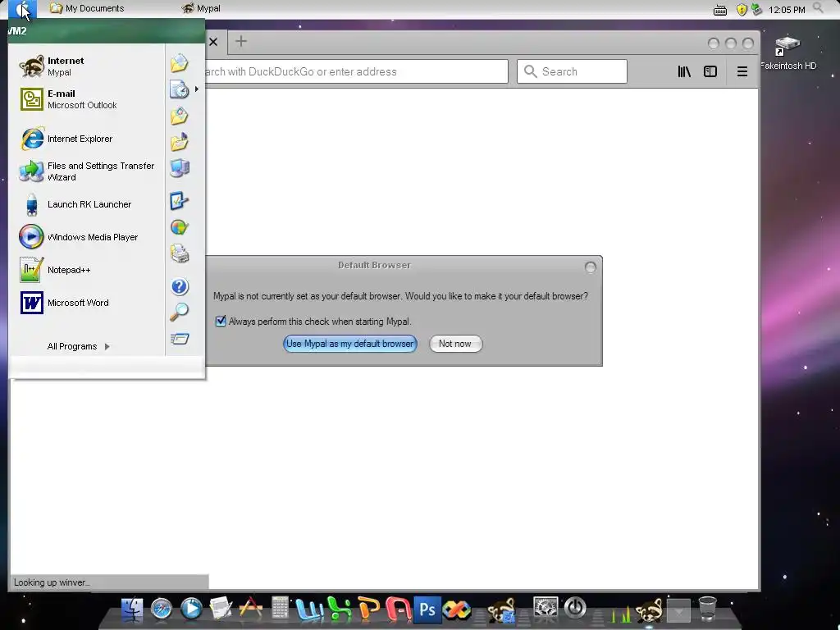The height and width of the screenshot is (630, 840).
Task: Open a new tab with plus button
Action: (x=241, y=41)
